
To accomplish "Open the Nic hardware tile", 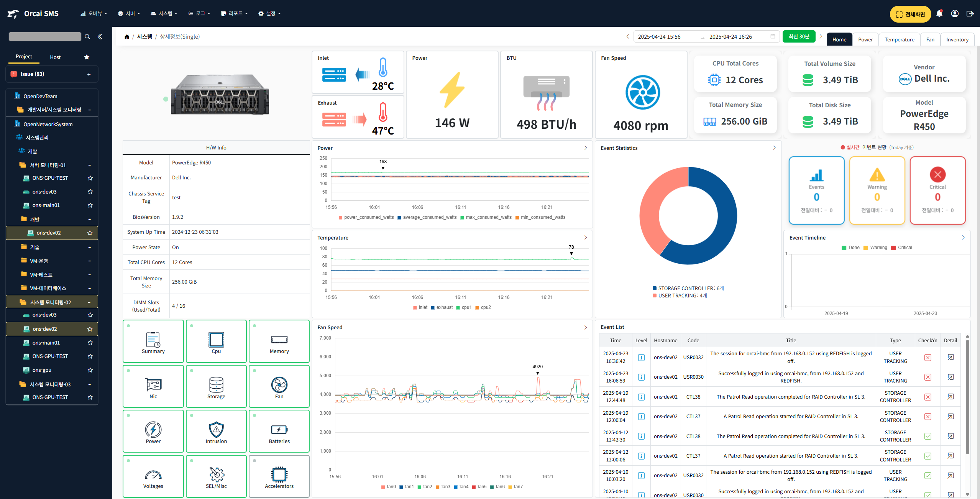I will 153,386.
